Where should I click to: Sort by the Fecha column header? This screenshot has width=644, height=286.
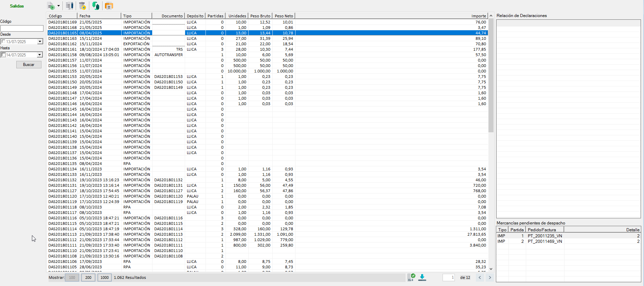[x=99, y=16]
